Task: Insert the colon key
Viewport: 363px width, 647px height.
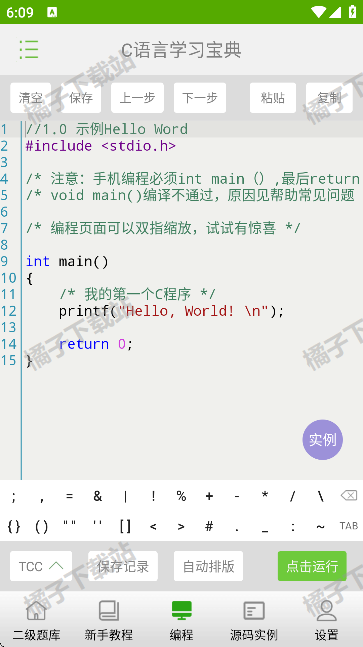Action: click(292, 526)
